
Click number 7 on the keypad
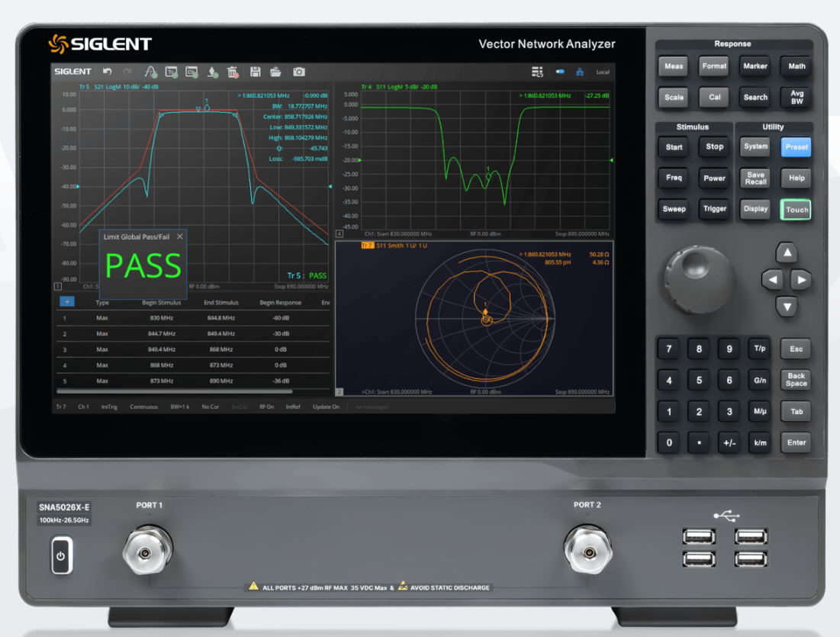click(669, 349)
